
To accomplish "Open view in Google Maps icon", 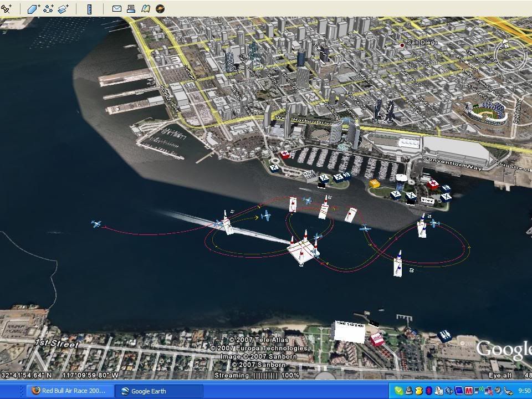I will pyautogui.click(x=146, y=8).
